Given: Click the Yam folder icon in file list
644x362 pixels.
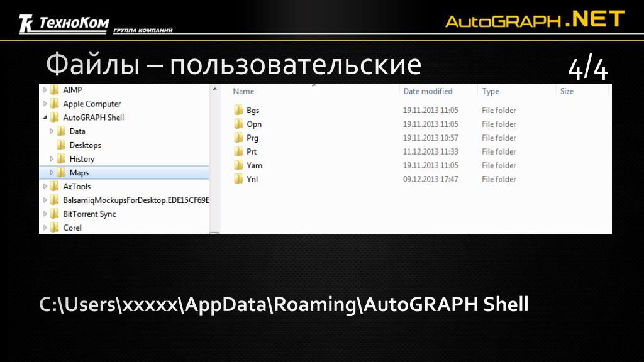Looking at the screenshot, I should [x=238, y=165].
